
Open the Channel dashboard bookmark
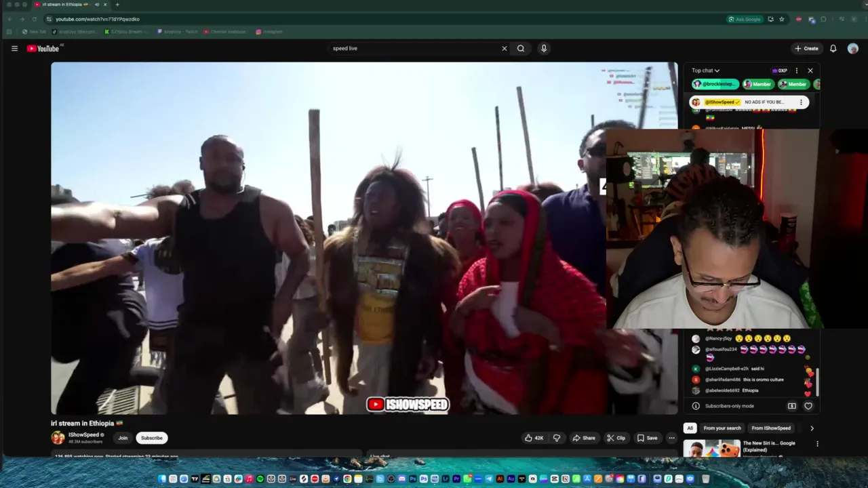224,32
